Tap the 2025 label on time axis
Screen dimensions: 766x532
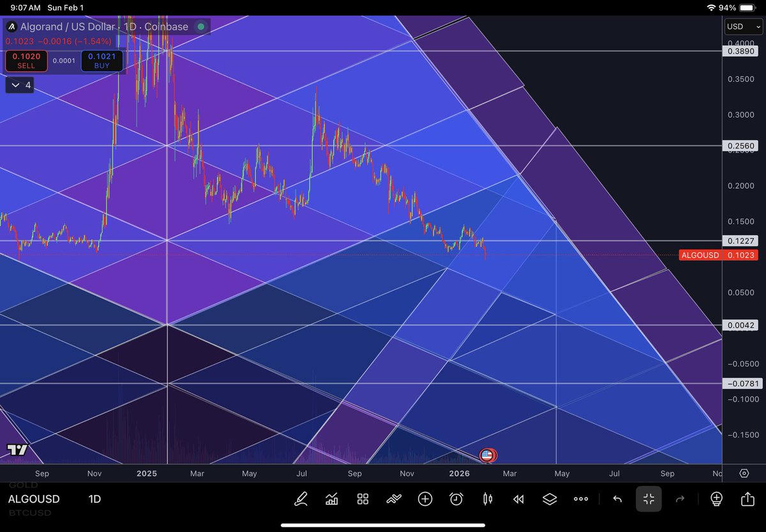click(147, 473)
